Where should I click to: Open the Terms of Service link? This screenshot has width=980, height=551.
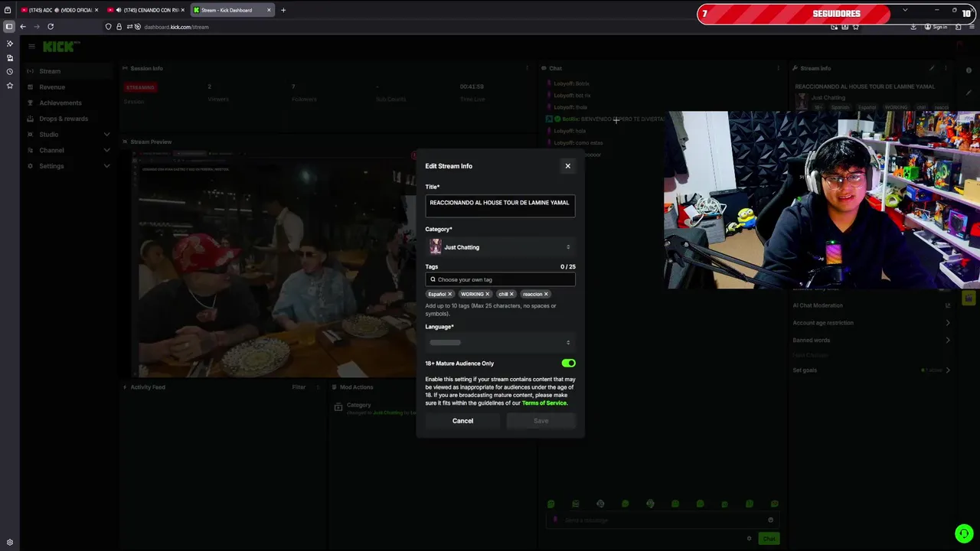click(x=544, y=403)
